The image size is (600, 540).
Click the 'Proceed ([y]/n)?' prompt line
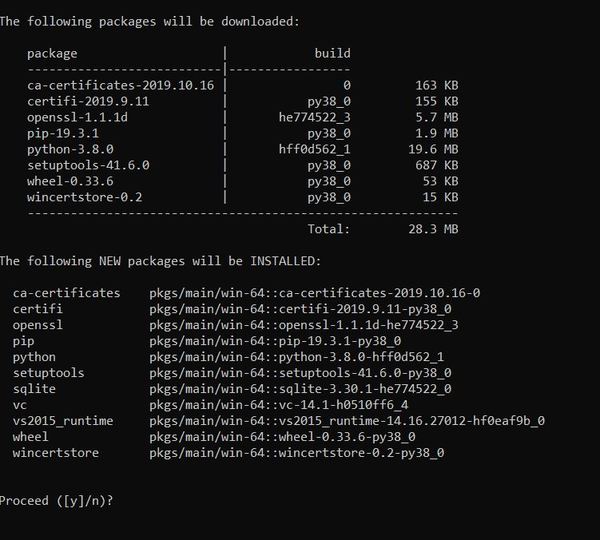tap(56, 501)
